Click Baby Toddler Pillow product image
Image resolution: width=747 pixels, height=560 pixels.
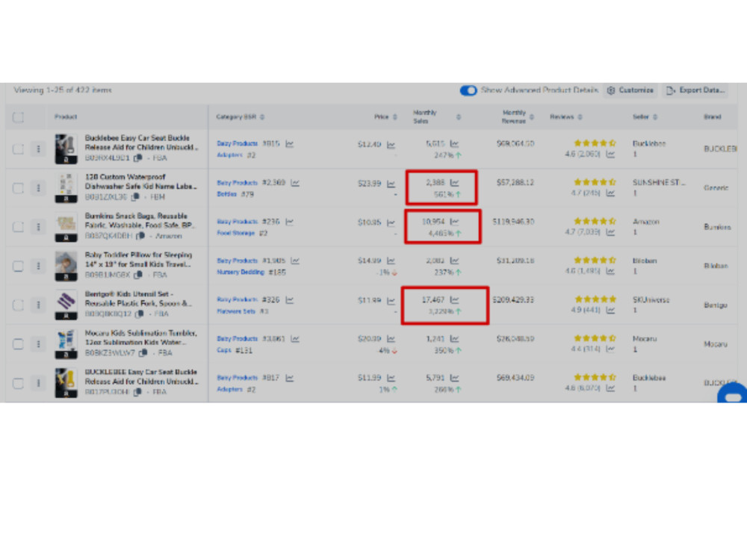click(66, 267)
